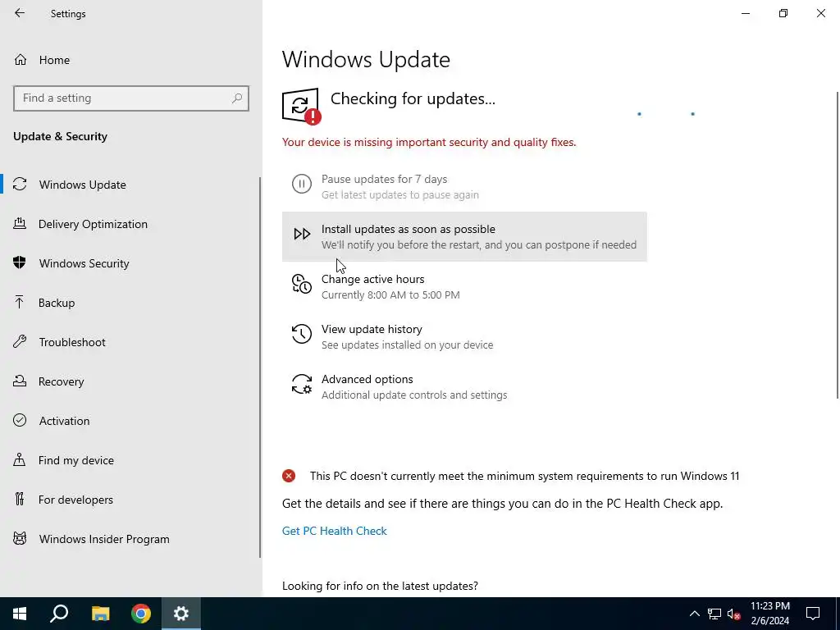Click the Home house icon

point(21,59)
